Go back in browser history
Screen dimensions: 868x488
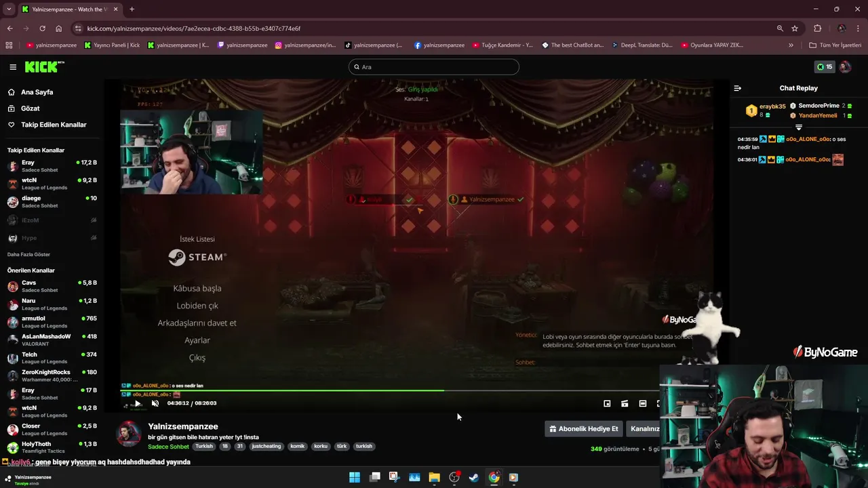[9, 28]
